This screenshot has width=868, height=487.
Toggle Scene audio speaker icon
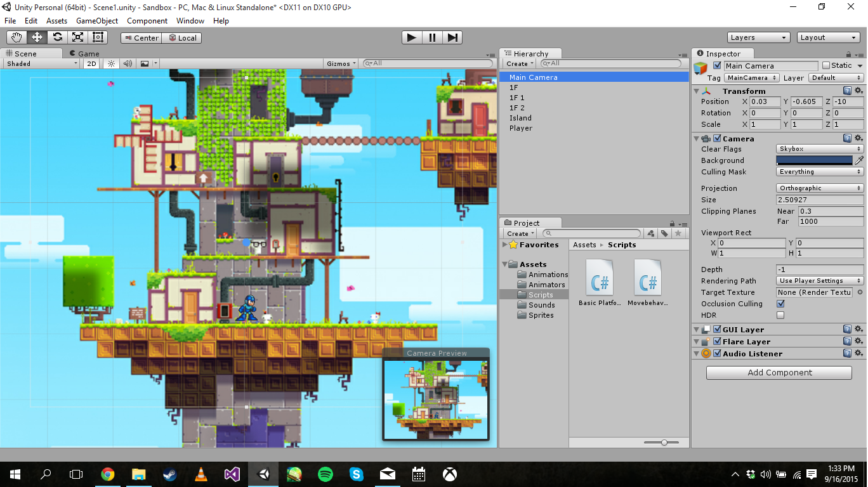(x=128, y=63)
